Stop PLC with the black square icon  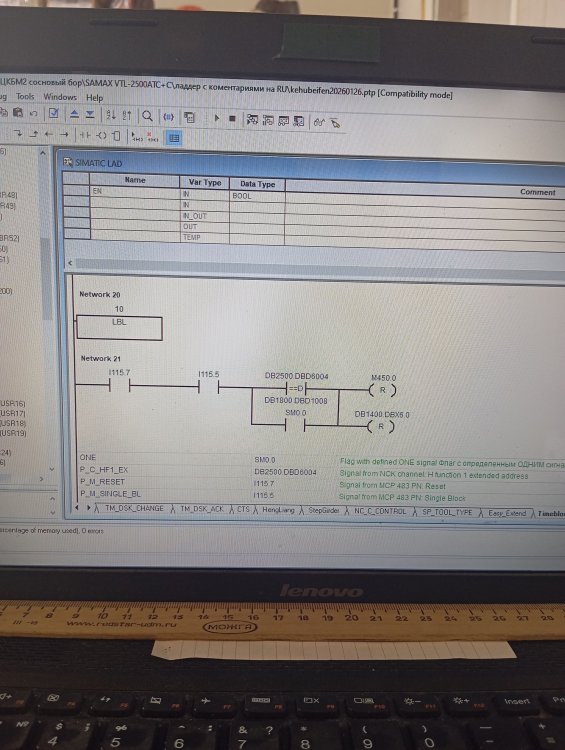coord(232,118)
